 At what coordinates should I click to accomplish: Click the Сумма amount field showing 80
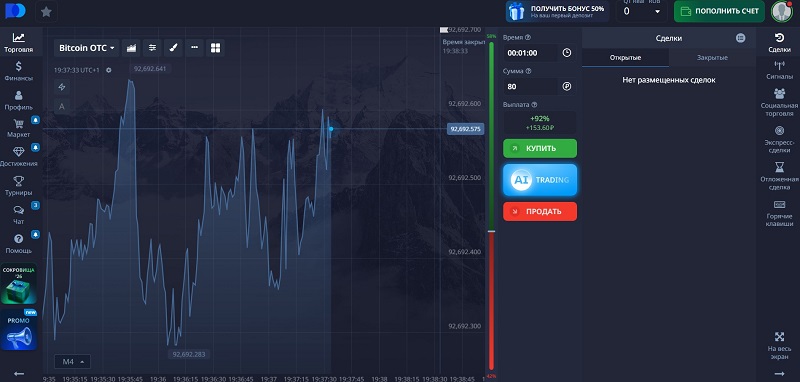(x=531, y=87)
